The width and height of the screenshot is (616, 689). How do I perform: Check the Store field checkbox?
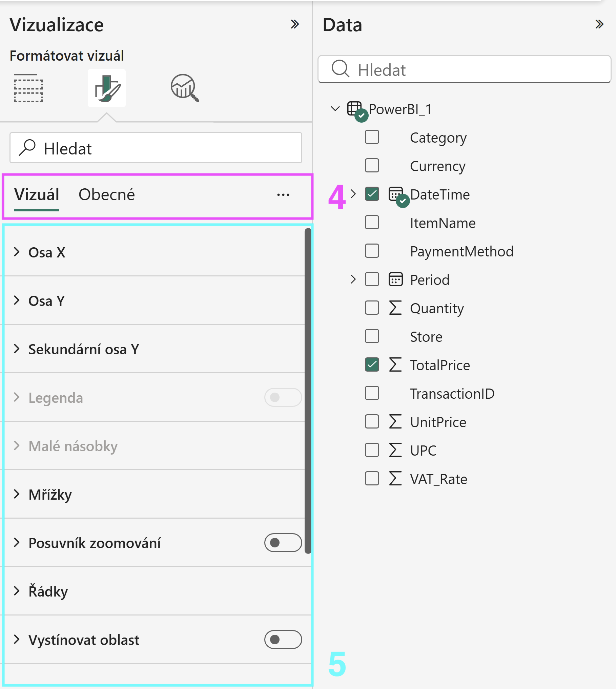coord(372,336)
